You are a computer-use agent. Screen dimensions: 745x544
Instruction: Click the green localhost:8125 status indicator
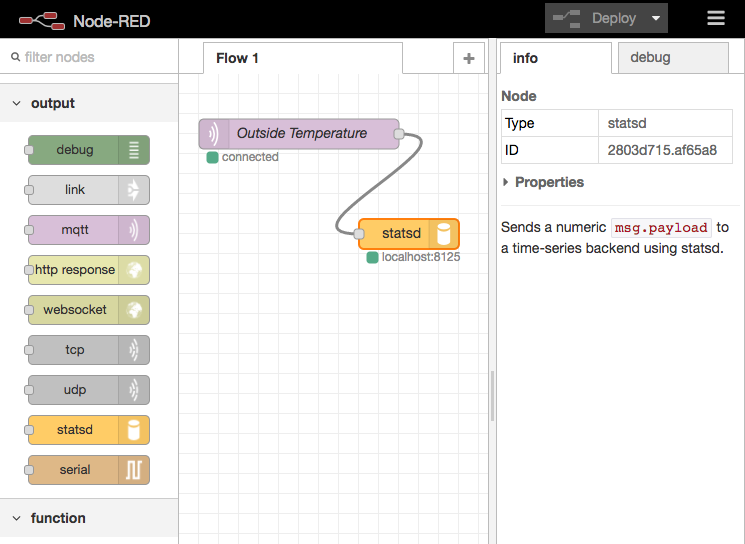coord(372,258)
